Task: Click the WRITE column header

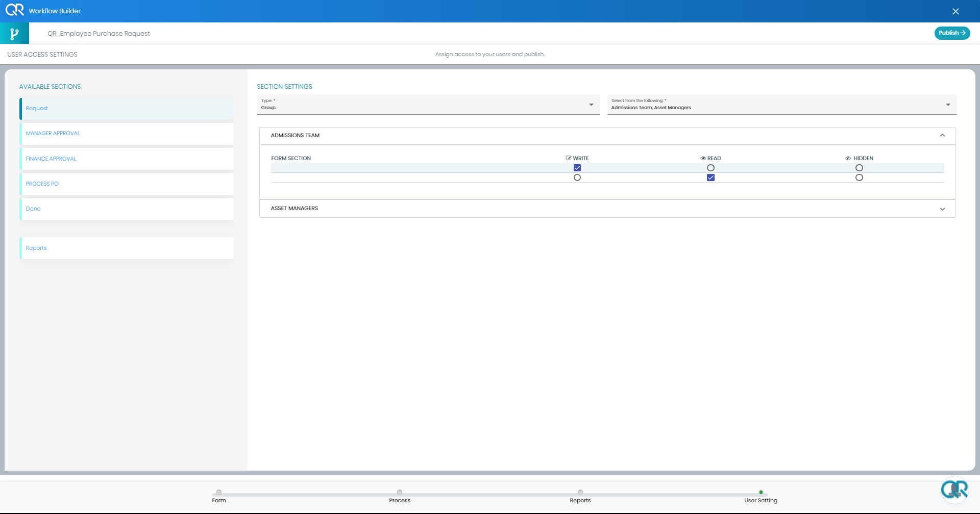Action: tap(577, 158)
